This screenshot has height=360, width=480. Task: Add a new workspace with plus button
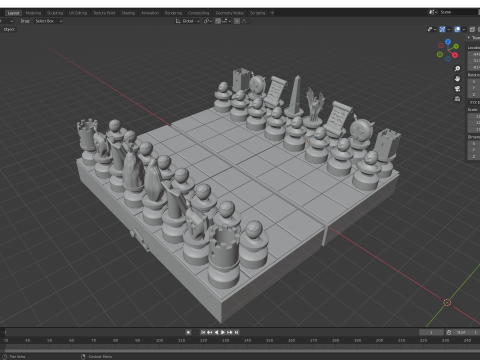click(x=272, y=13)
